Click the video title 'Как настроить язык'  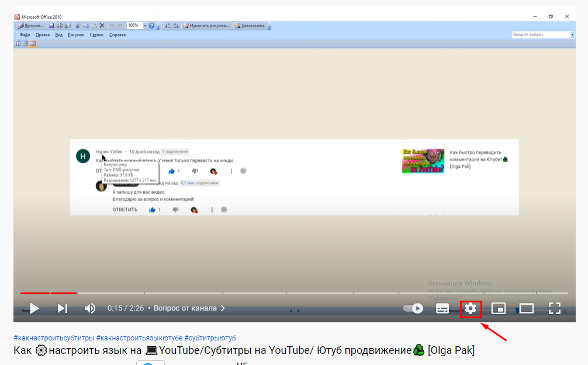pos(244,350)
